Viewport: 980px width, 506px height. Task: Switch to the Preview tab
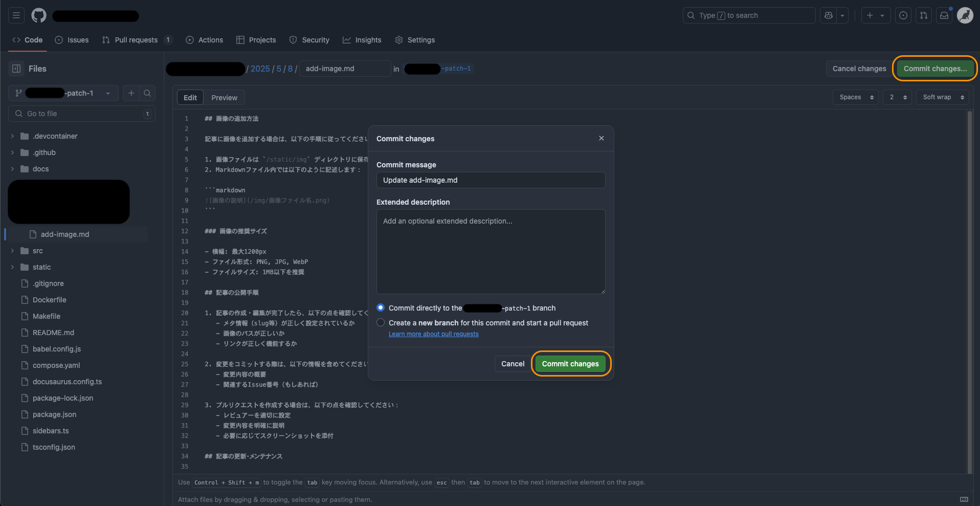click(224, 98)
